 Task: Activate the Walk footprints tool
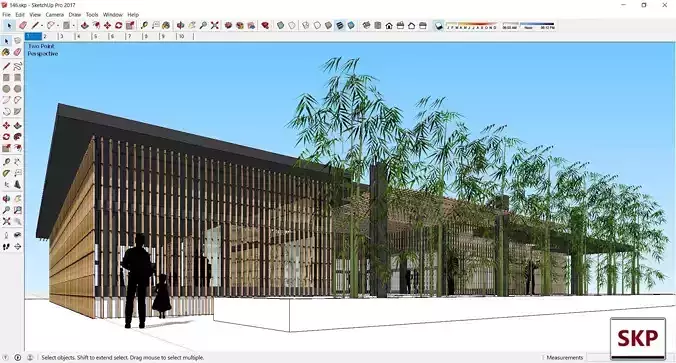point(6,246)
